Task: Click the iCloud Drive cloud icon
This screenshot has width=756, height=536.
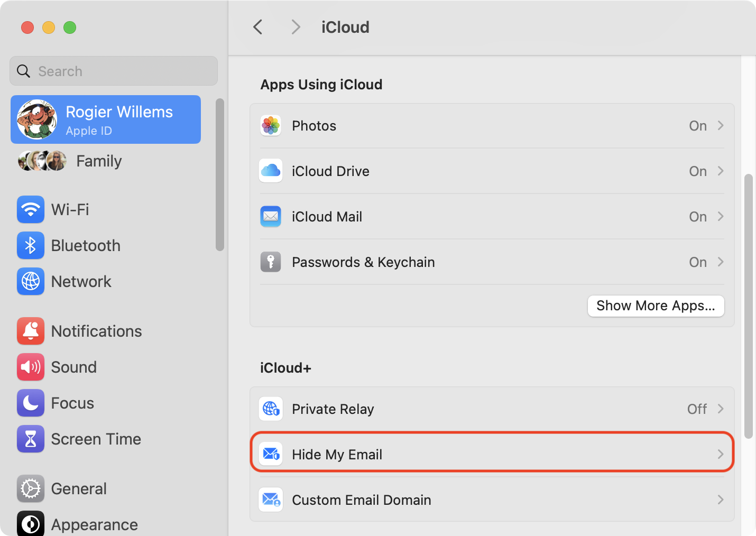Action: (x=271, y=171)
